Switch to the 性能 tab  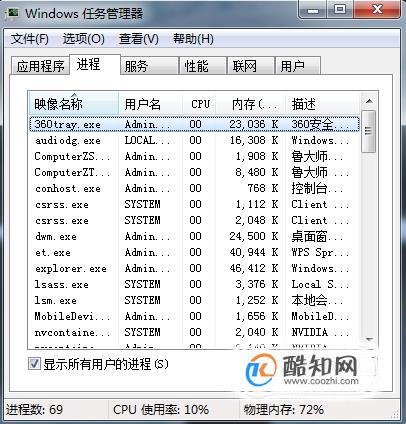pyautogui.click(x=202, y=66)
